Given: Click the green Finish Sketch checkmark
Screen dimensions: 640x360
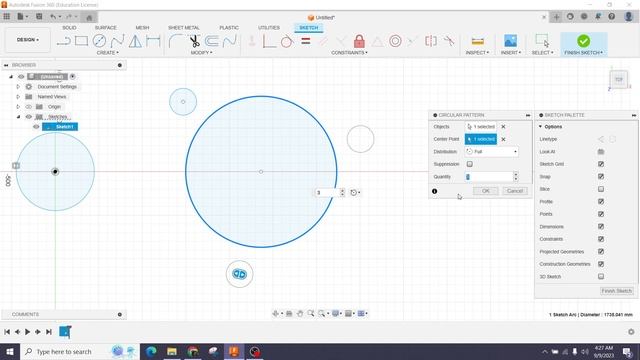Looking at the screenshot, I should pyautogui.click(x=583, y=41).
